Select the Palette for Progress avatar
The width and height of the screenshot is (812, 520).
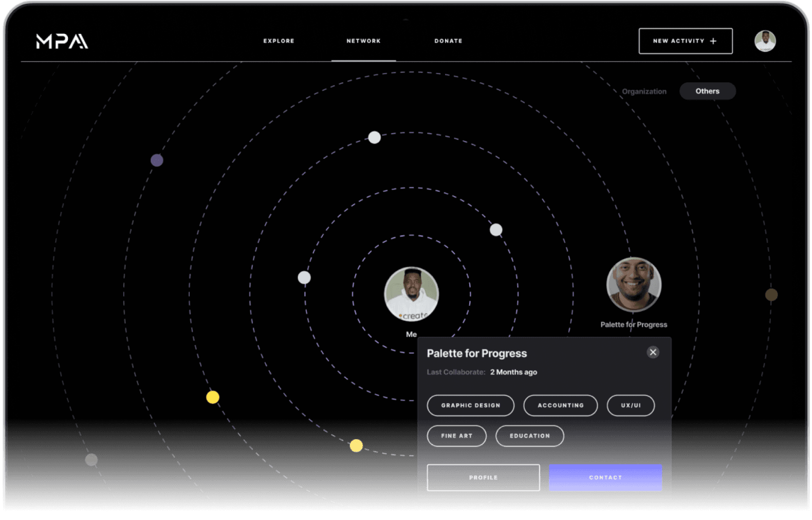[x=634, y=284]
